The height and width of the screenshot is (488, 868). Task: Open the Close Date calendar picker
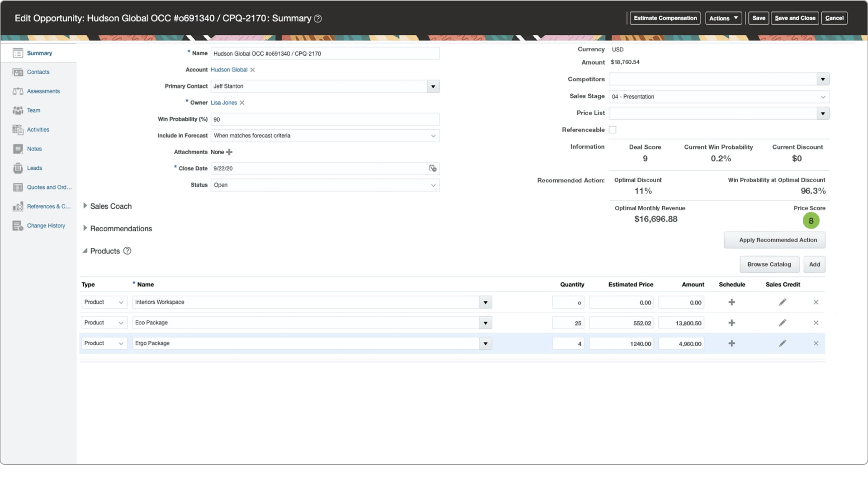[x=433, y=168]
